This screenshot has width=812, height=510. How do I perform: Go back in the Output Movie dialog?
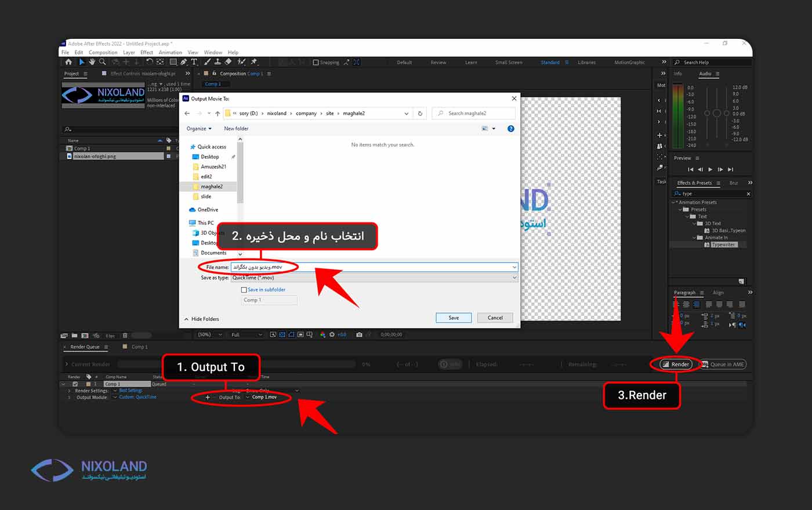tap(187, 114)
